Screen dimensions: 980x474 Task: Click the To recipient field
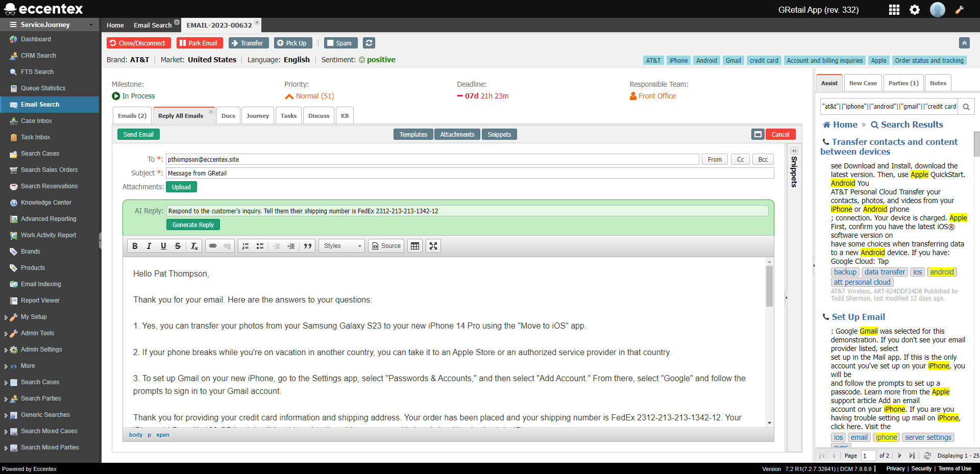point(432,159)
